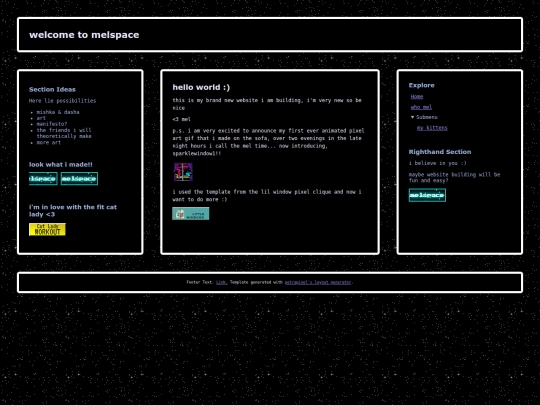Open petrapixel's layout generator link
The image size is (540, 405).
point(318,282)
